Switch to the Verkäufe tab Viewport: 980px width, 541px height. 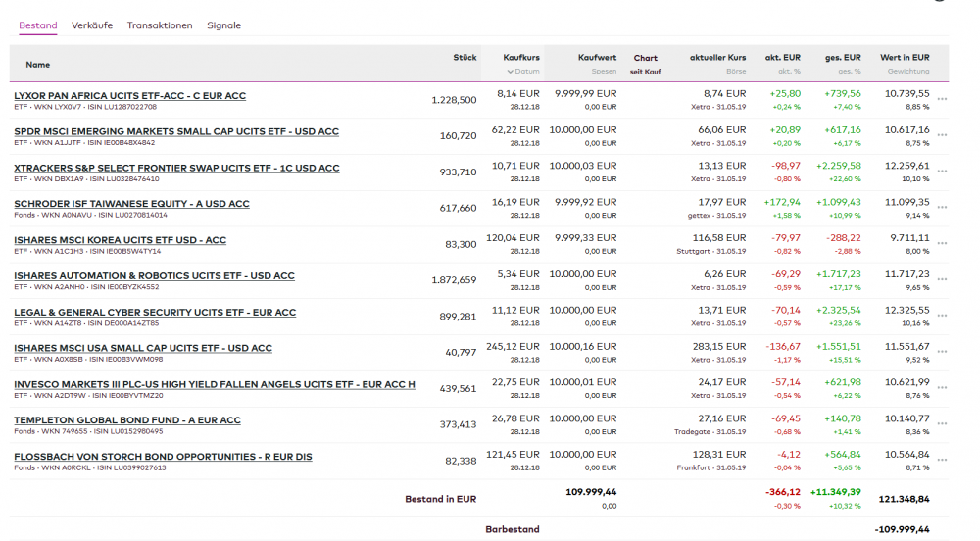92,25
